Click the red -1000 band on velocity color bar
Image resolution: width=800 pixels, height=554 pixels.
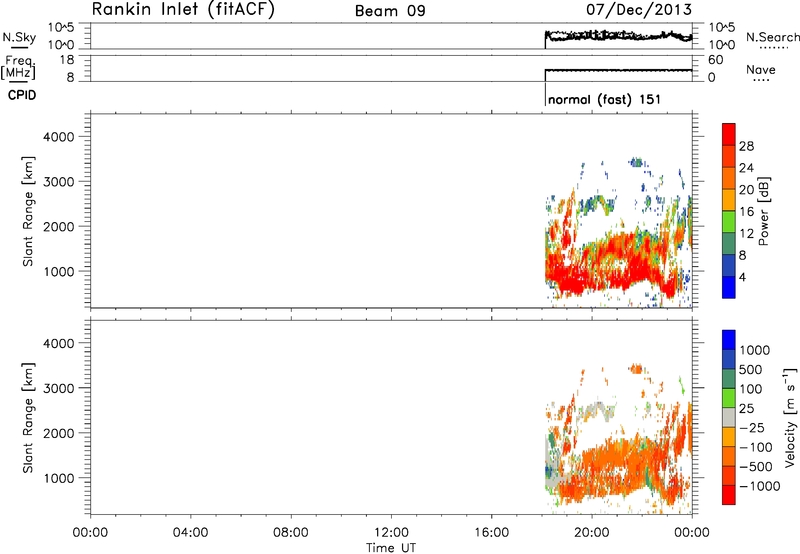[x=729, y=495]
